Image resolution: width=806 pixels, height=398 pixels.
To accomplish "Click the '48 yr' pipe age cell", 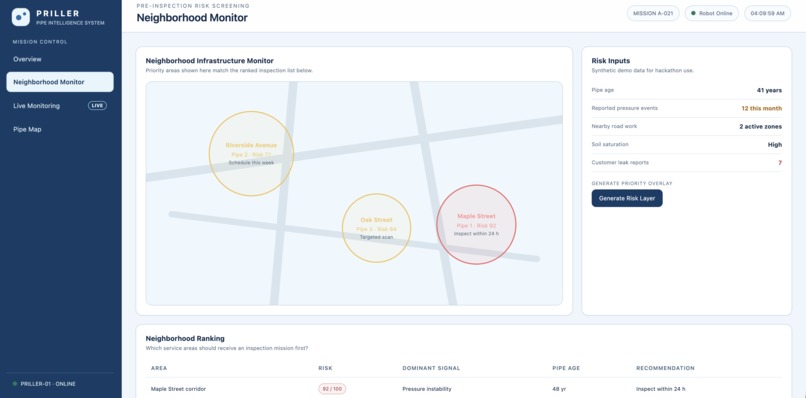I will [x=559, y=389].
